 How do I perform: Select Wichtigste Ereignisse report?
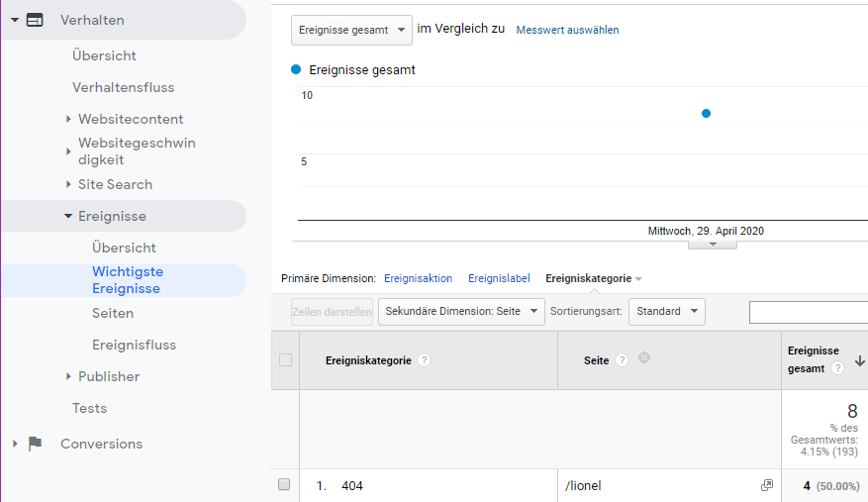[128, 280]
